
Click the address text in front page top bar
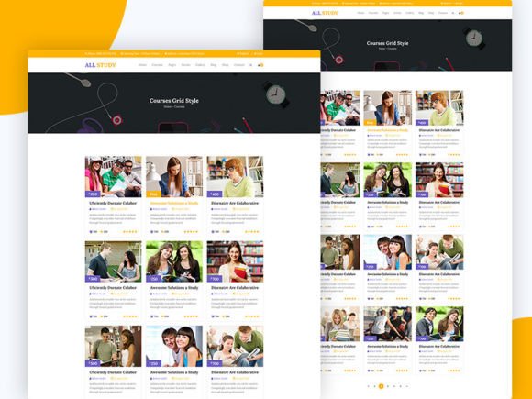(185, 53)
